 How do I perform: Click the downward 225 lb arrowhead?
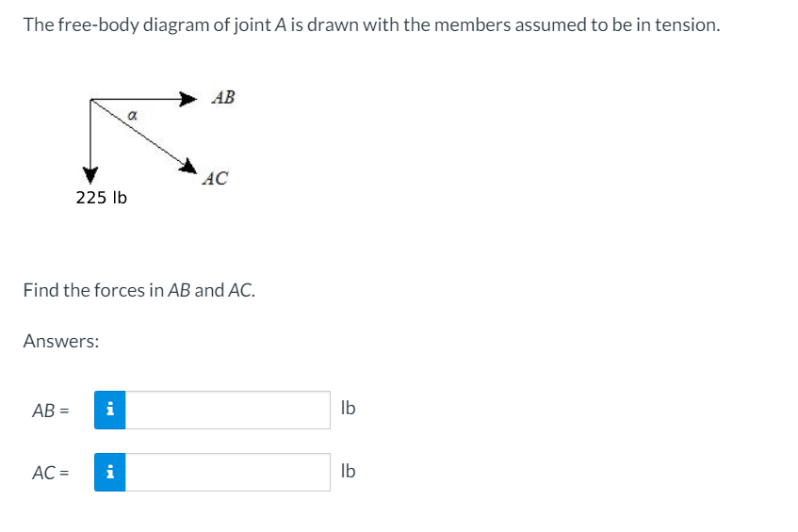[x=90, y=175]
